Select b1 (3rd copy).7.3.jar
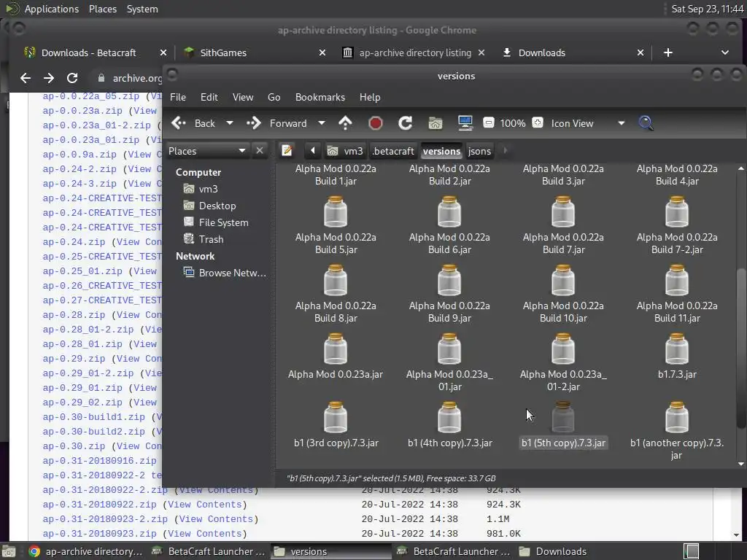Viewport: 747px width, 560px height. 336,425
